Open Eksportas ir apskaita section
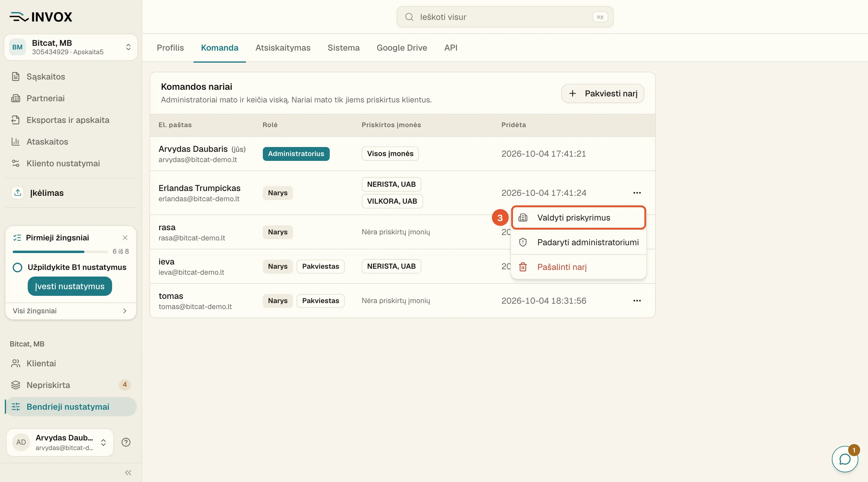 tap(71, 120)
